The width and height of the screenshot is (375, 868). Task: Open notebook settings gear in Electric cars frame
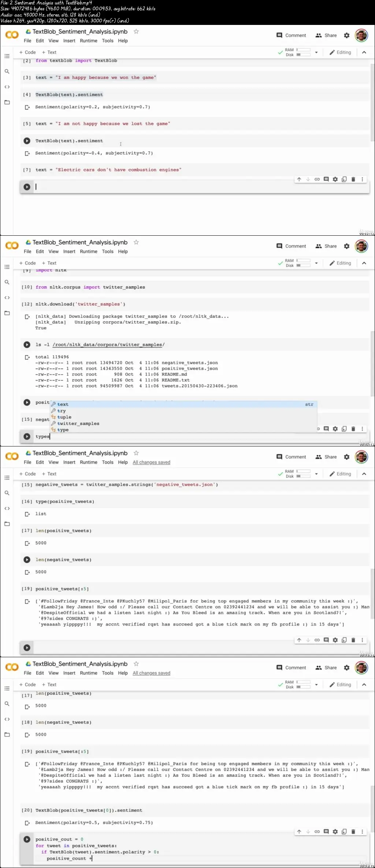click(x=347, y=36)
